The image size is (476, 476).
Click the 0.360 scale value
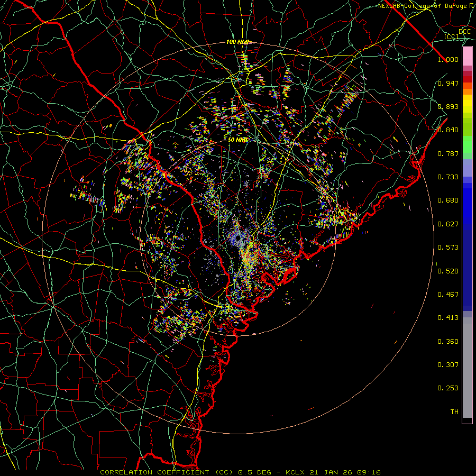point(448,342)
